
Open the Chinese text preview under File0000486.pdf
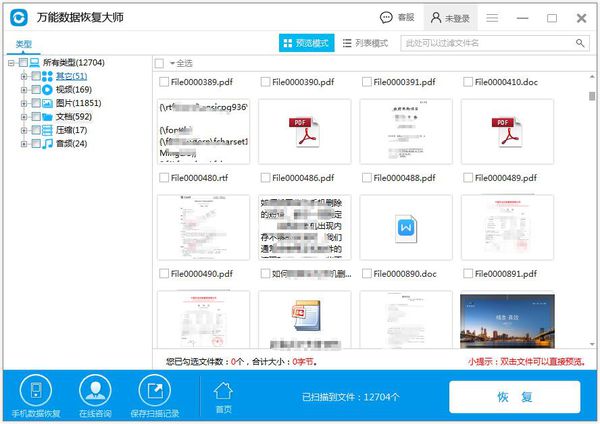click(x=305, y=228)
